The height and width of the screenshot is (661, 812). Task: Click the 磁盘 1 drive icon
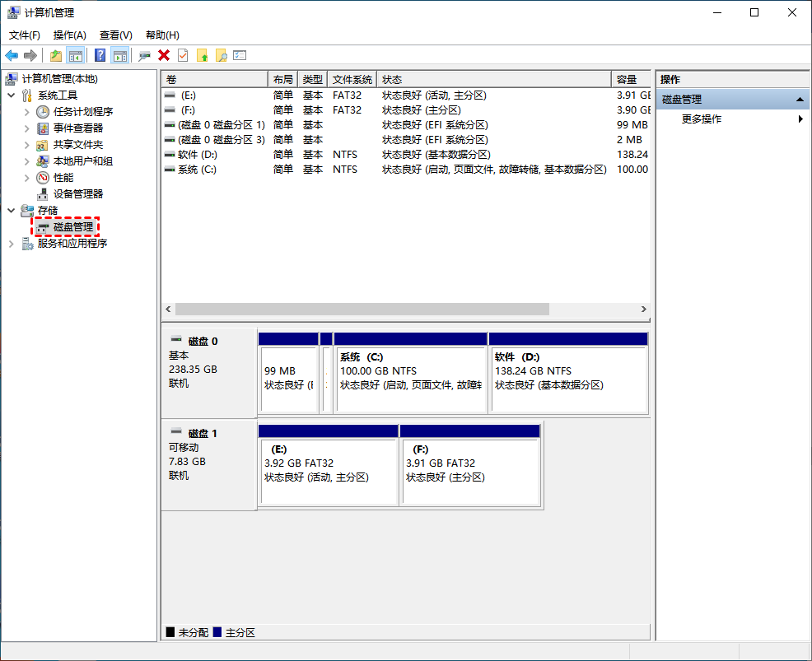pyautogui.click(x=176, y=431)
